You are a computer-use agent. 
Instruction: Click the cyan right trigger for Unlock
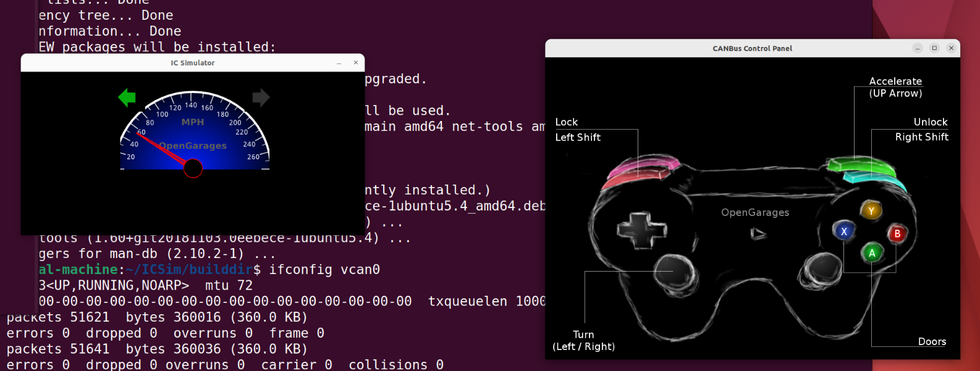[874, 180]
